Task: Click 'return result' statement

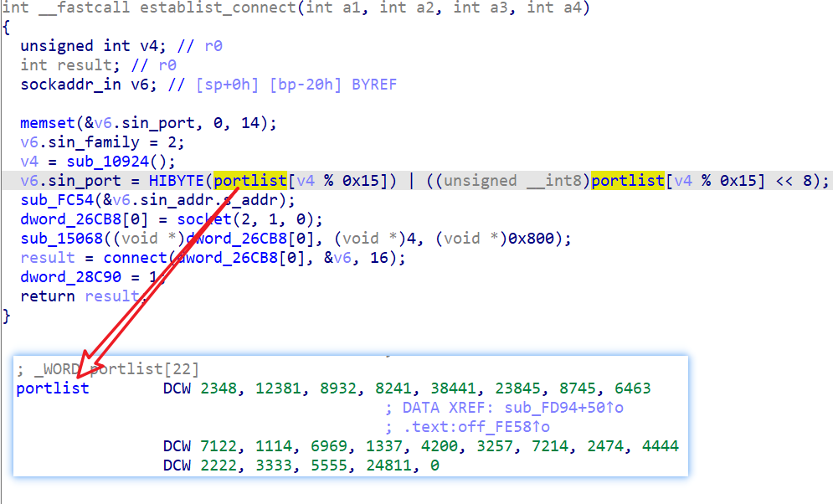Action: click(x=80, y=296)
